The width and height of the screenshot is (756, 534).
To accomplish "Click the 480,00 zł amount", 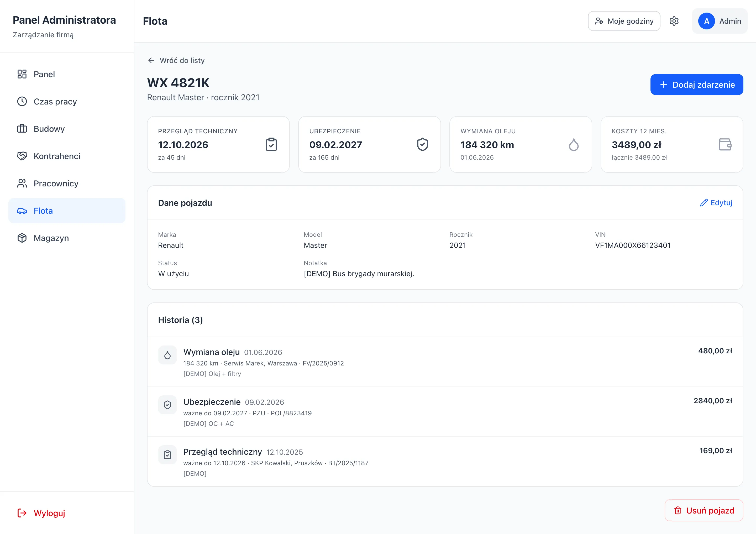I will click(x=715, y=351).
